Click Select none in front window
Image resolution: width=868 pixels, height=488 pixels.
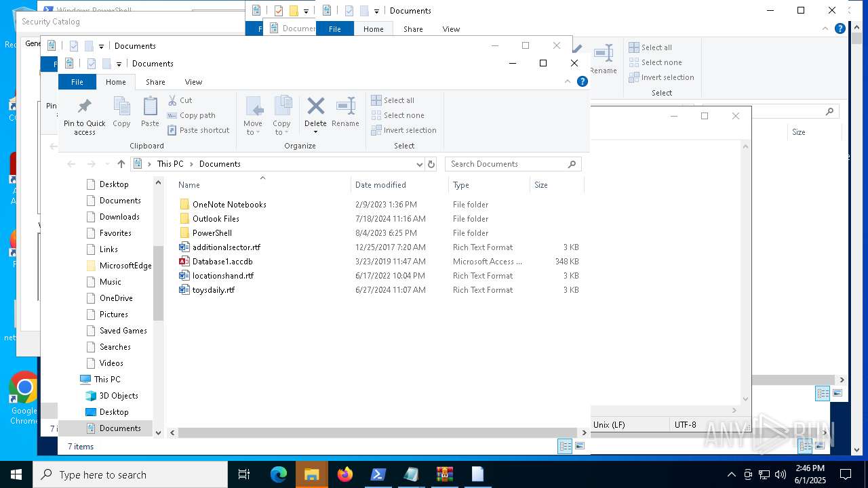coord(397,115)
